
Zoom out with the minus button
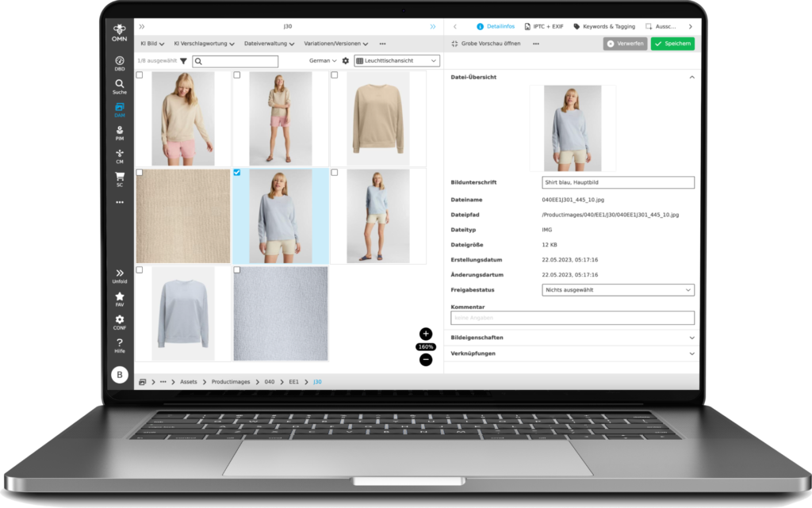coord(426,360)
